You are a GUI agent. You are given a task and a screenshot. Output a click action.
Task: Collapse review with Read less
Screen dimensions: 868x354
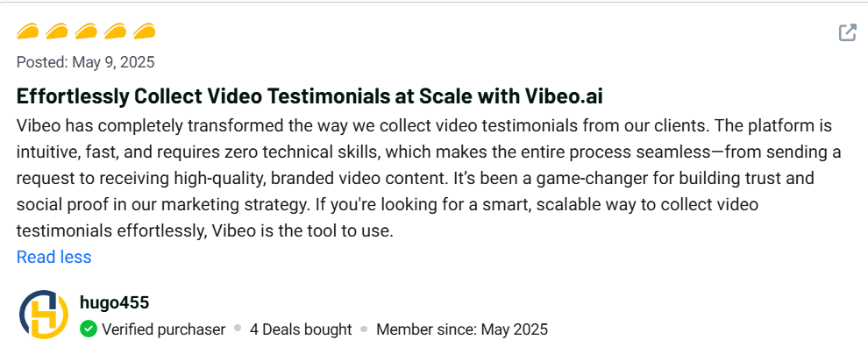[x=53, y=257]
